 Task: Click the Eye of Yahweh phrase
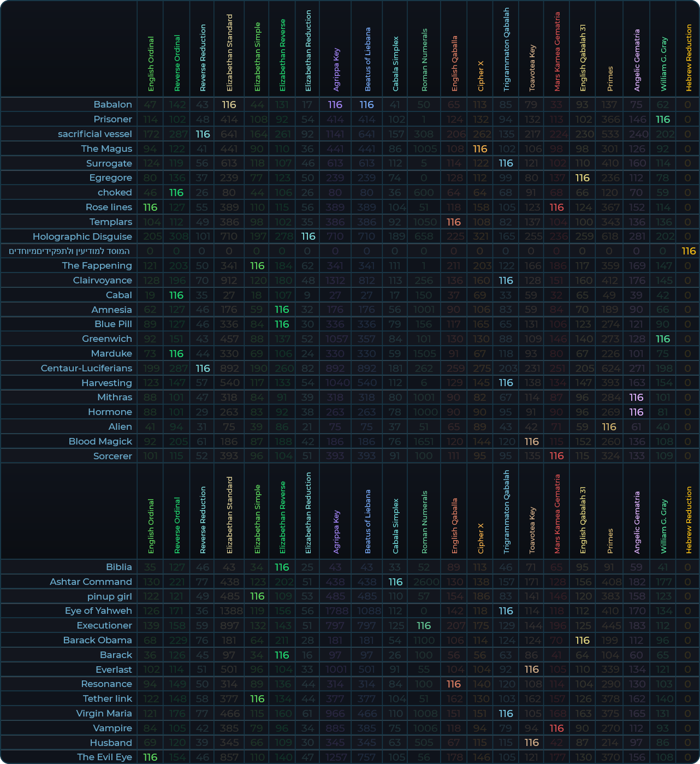tap(98, 611)
